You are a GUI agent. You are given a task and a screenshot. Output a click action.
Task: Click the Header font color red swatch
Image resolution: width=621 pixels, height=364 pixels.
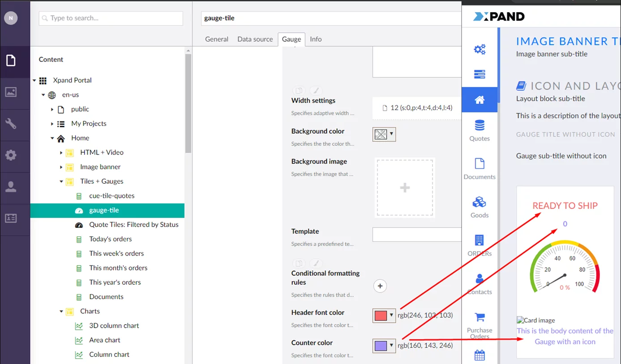pos(380,315)
